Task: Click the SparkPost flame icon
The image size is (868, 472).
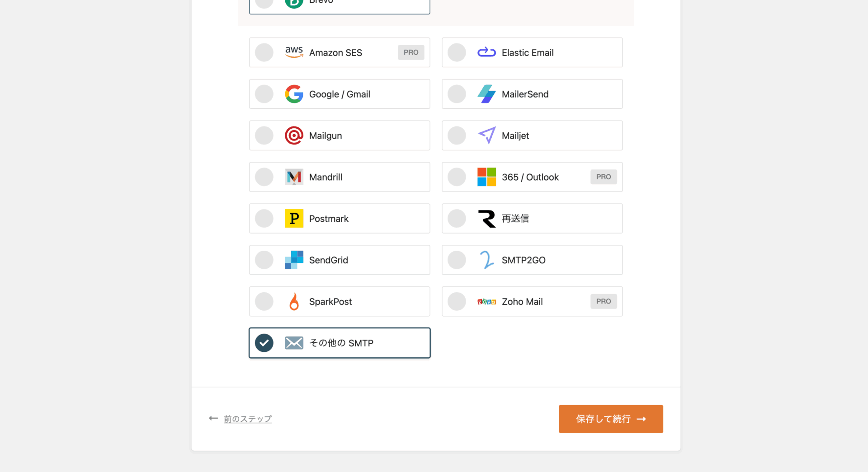Action: click(x=294, y=302)
